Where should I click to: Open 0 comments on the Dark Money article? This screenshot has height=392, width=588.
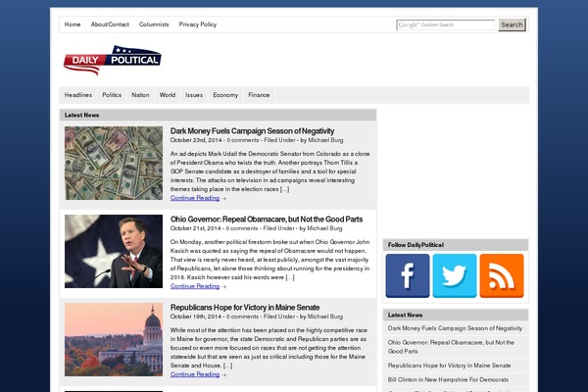(x=243, y=140)
